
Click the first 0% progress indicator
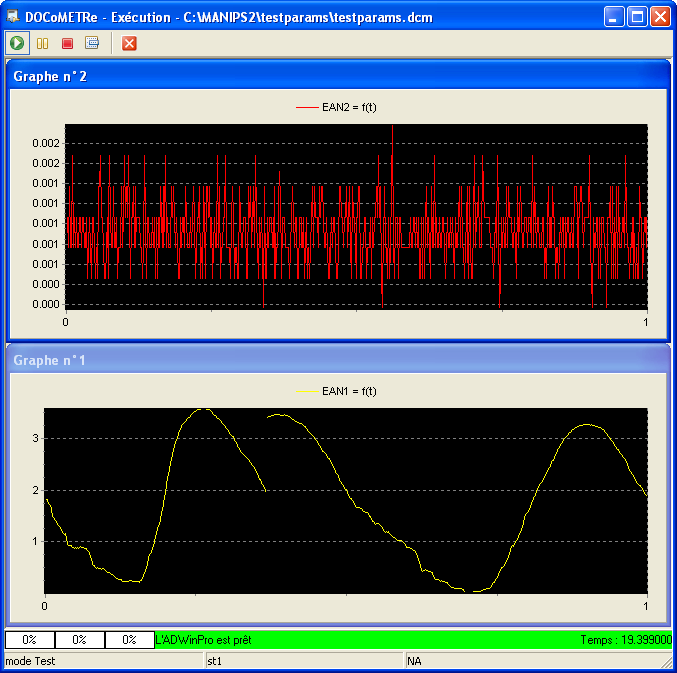pyautogui.click(x=30, y=639)
